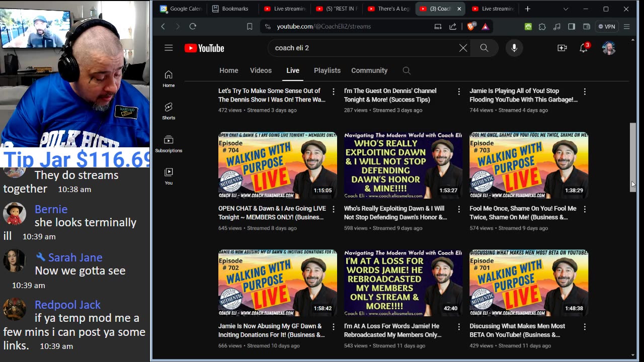644x362 pixels.
Task: Switch to the 'There's A Leg' browser tab
Action: pyautogui.click(x=389, y=9)
